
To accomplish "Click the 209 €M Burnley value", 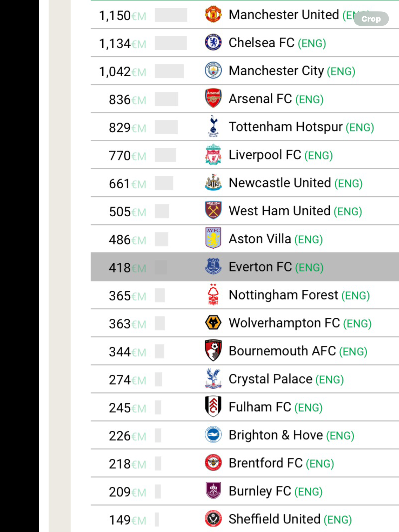I will click(x=127, y=492).
